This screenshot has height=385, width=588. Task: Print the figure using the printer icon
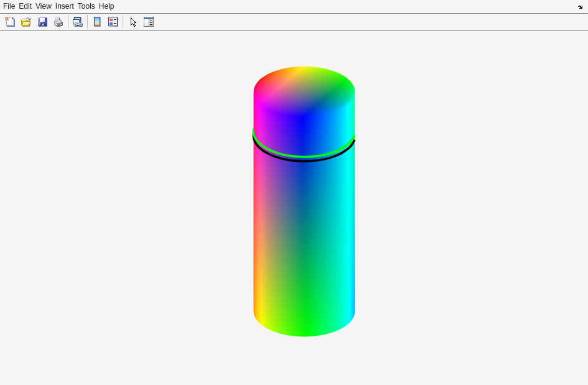pos(58,22)
